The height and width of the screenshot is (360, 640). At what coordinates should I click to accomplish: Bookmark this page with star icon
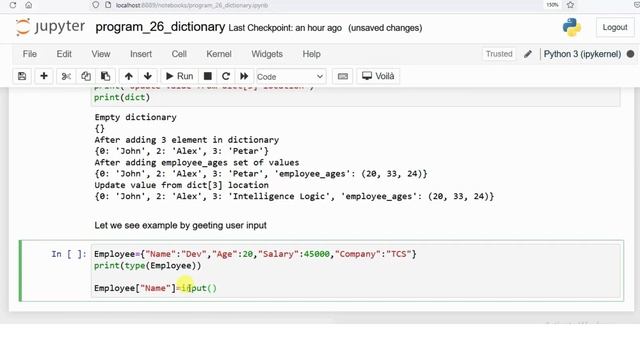click(x=570, y=5)
